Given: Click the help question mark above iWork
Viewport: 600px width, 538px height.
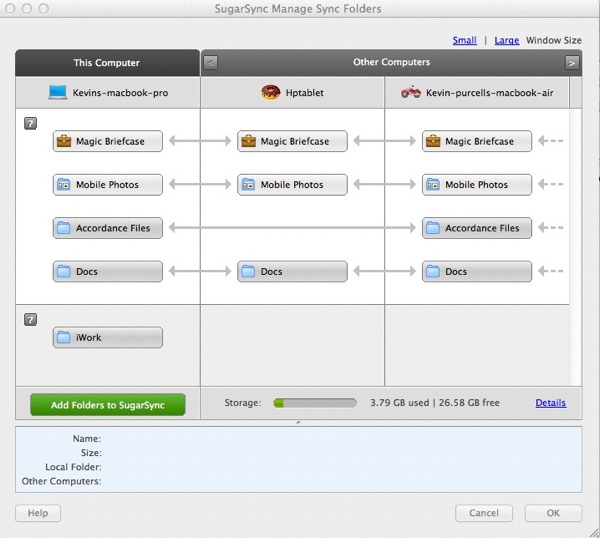Looking at the screenshot, I should point(30,320).
